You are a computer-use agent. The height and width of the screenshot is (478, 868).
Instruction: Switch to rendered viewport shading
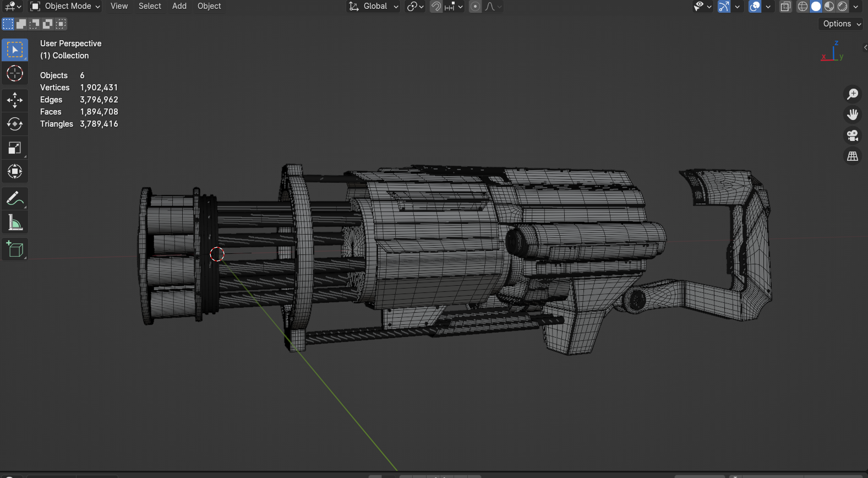(842, 7)
